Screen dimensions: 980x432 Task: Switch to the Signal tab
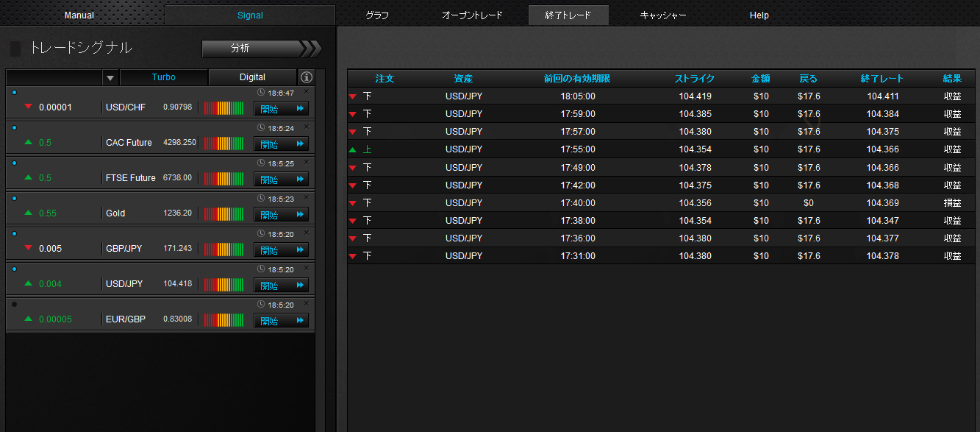point(250,15)
